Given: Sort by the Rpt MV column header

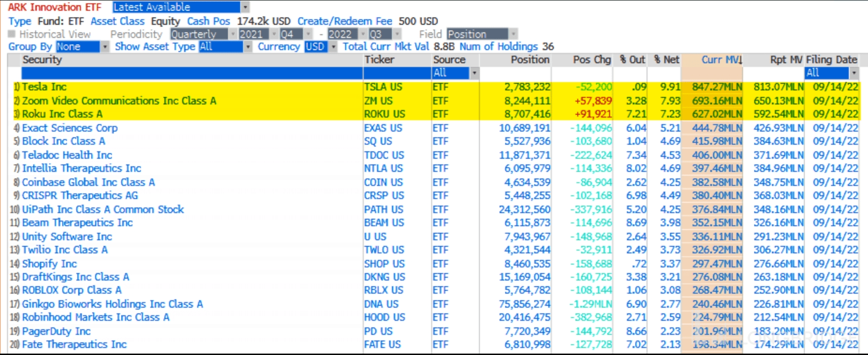Looking at the screenshot, I should tap(786, 60).
